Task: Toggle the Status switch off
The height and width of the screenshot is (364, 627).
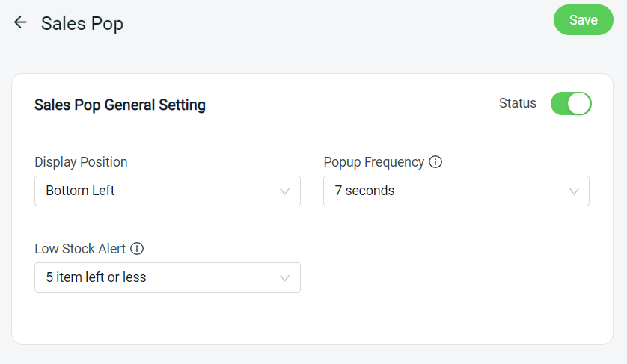Action: 571,103
